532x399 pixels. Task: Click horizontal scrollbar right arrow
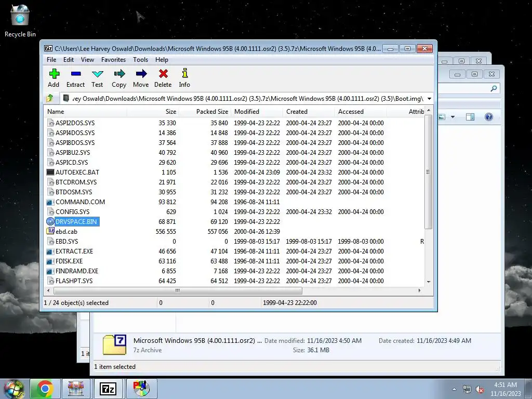click(420, 290)
